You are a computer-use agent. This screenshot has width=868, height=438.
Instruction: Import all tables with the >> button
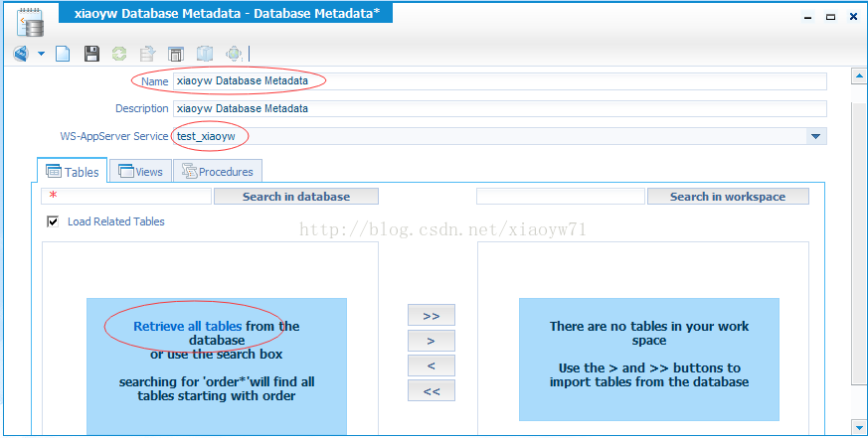[432, 315]
